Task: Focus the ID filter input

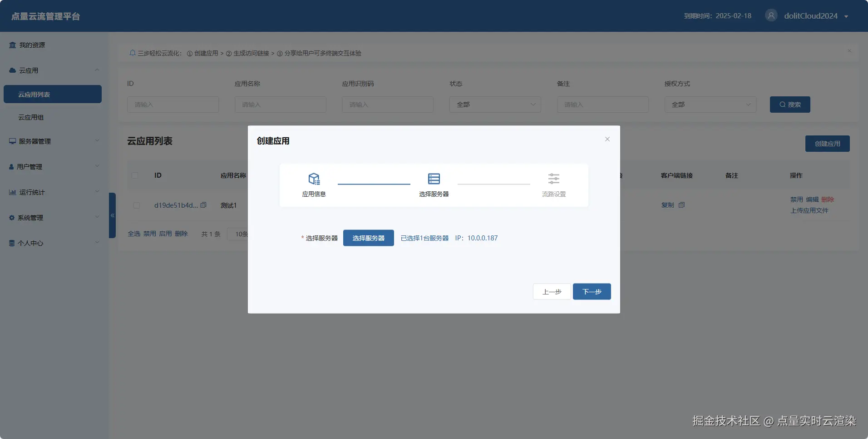Action: coord(173,105)
